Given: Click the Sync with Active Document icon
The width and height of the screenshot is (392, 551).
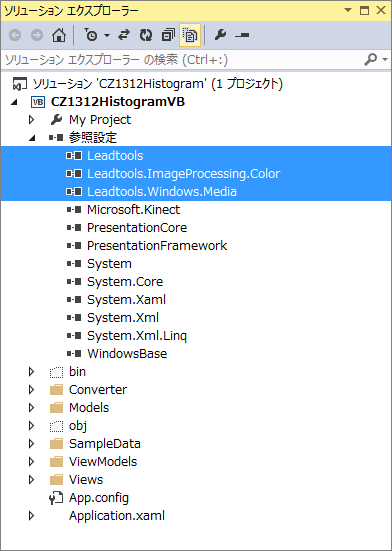Looking at the screenshot, I should coord(124,35).
